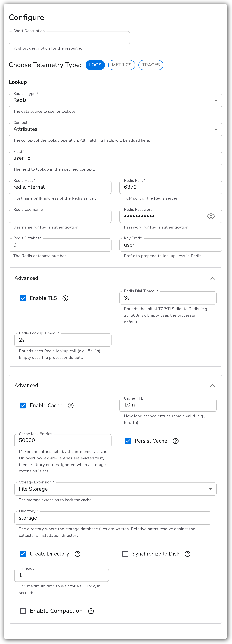Collapse the Advanced section with Enable TLS
Image resolution: width=232 pixels, height=644 pixels.
pos(213,278)
